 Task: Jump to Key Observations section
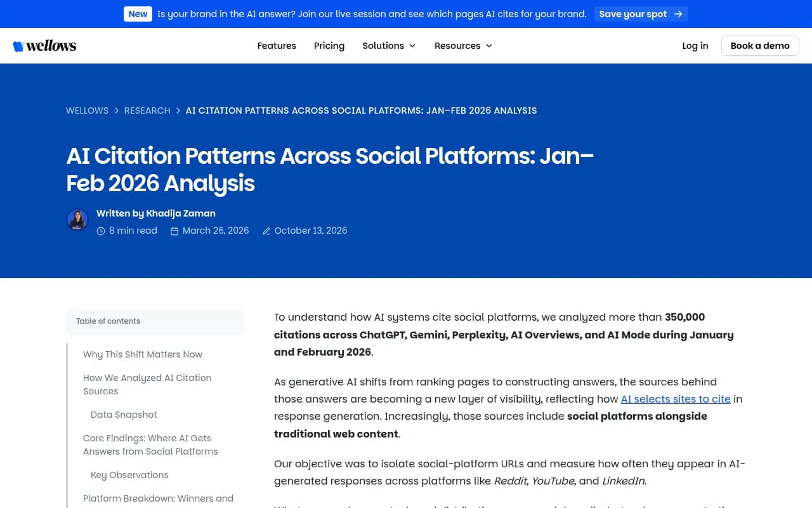click(129, 475)
